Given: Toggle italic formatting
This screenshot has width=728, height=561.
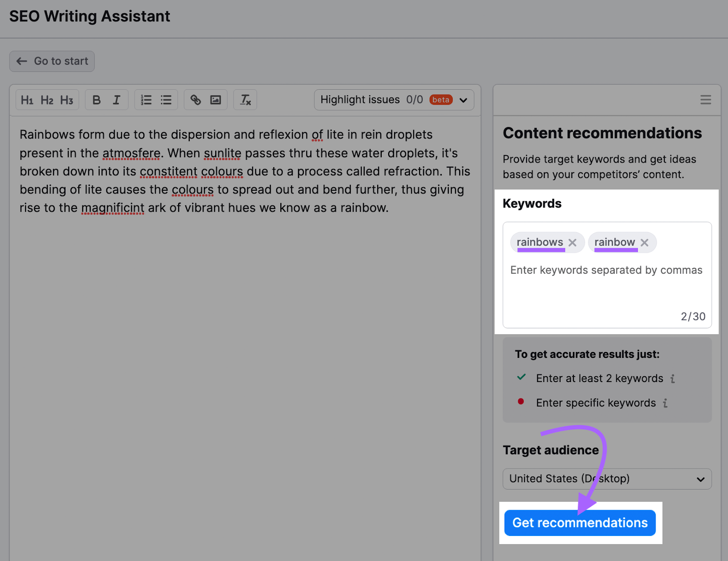Looking at the screenshot, I should (116, 100).
